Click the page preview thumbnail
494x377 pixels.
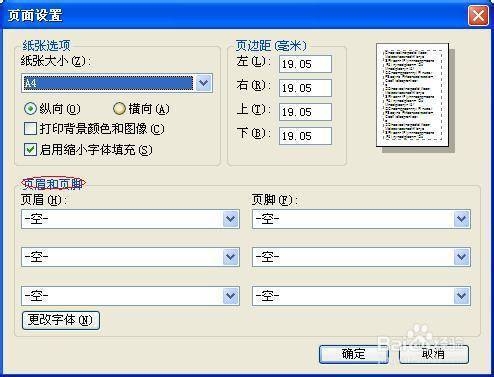click(412, 95)
